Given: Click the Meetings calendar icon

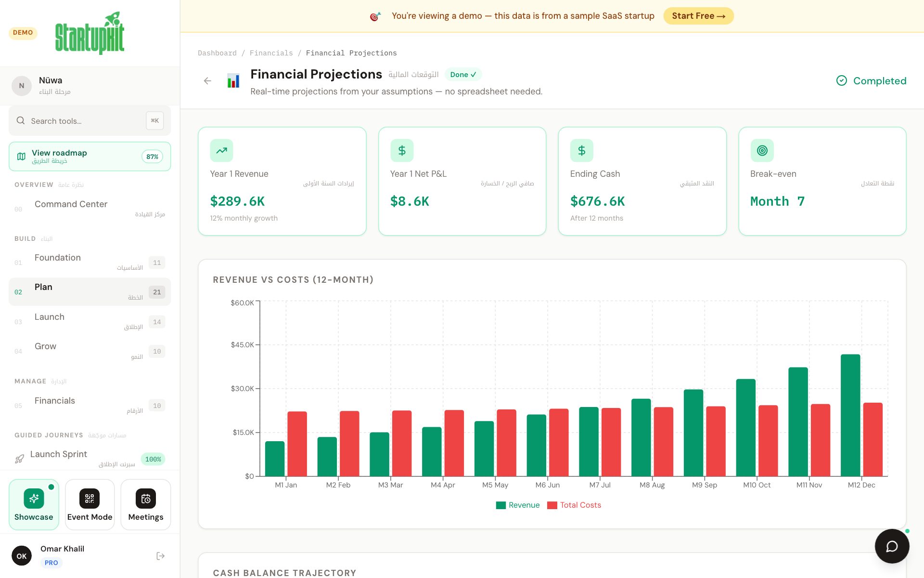Looking at the screenshot, I should 146,499.
